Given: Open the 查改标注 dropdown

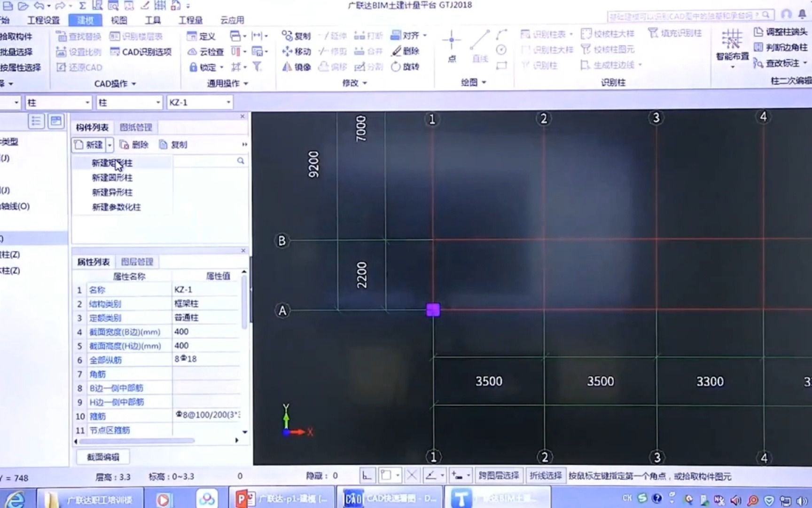Looking at the screenshot, I should click(x=805, y=63).
